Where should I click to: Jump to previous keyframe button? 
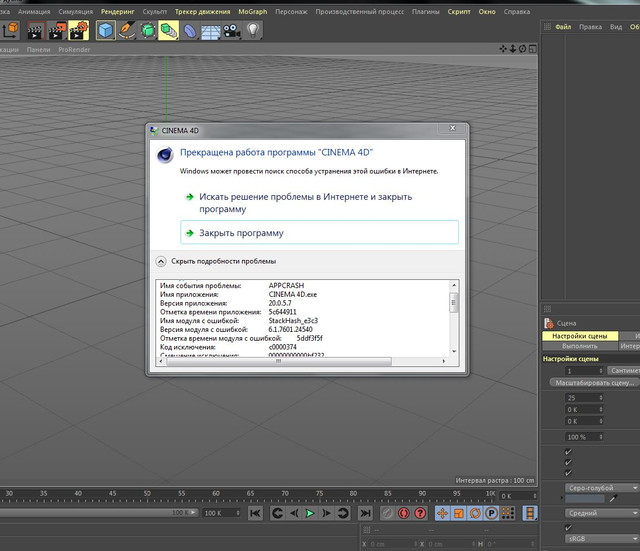278,513
